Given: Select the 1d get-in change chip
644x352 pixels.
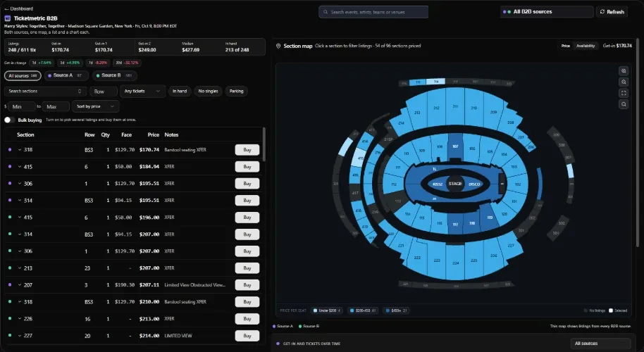Looking at the screenshot, I should 42,63.
